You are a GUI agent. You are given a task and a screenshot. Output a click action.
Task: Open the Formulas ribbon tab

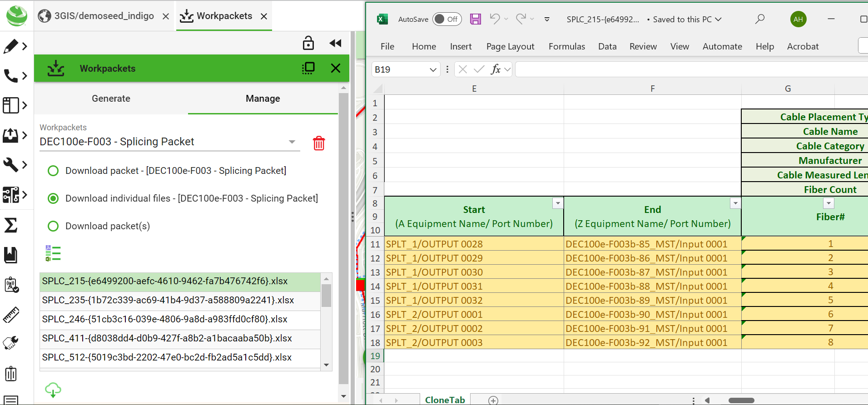[566, 46]
